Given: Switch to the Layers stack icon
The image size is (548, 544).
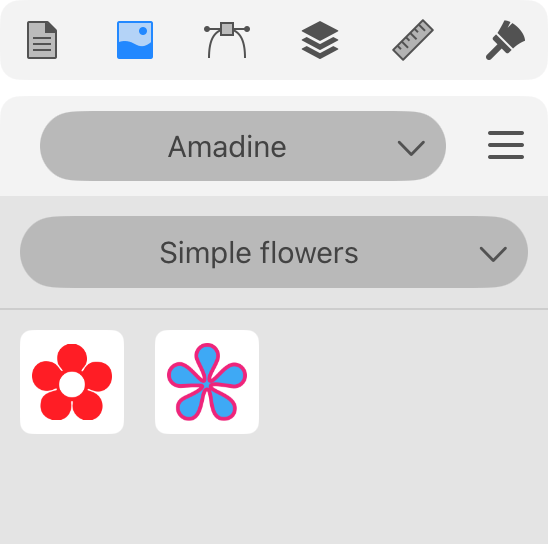Looking at the screenshot, I should (x=320, y=40).
